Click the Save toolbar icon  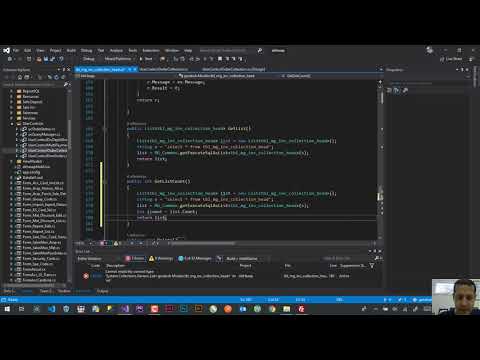[x=46, y=59]
